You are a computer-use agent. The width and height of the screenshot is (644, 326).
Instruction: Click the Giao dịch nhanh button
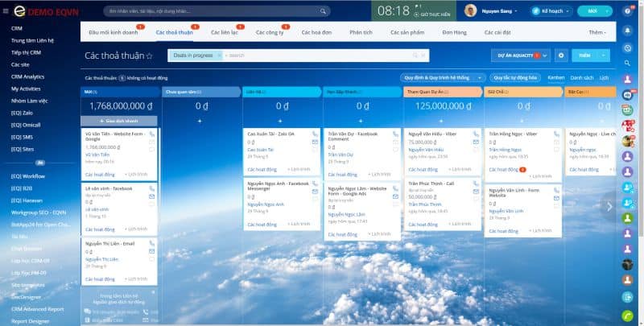point(120,120)
